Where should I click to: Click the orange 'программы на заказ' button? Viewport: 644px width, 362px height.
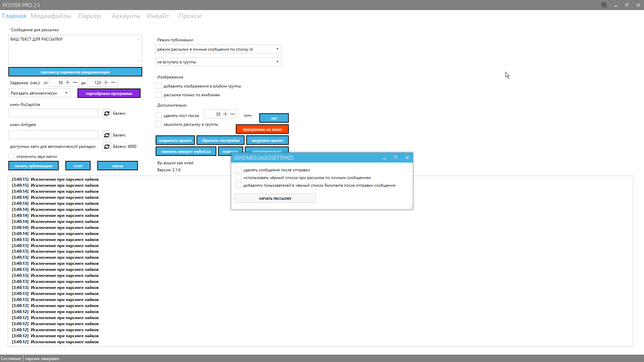[x=262, y=129]
